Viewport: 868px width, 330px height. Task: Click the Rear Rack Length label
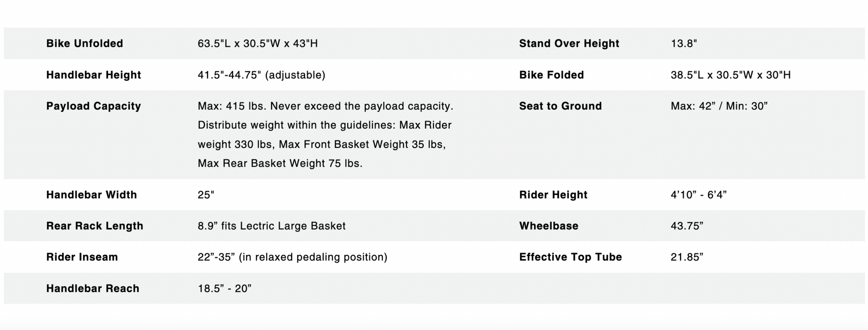click(x=95, y=226)
